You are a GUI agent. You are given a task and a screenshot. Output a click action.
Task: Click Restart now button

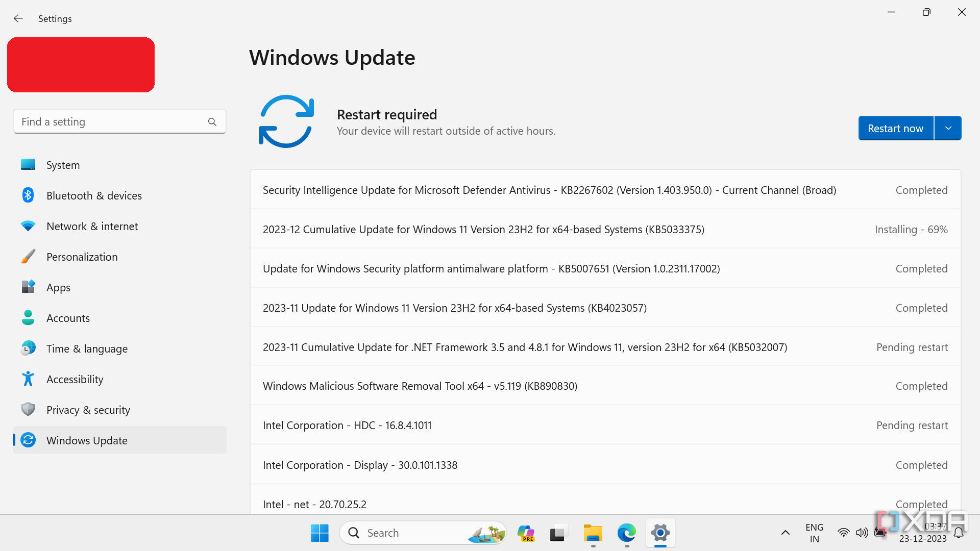point(896,128)
